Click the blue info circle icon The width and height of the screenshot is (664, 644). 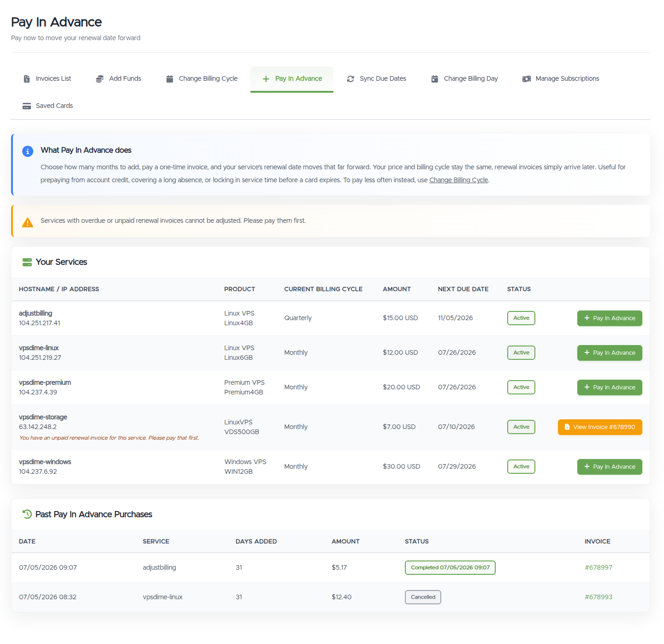tap(28, 151)
